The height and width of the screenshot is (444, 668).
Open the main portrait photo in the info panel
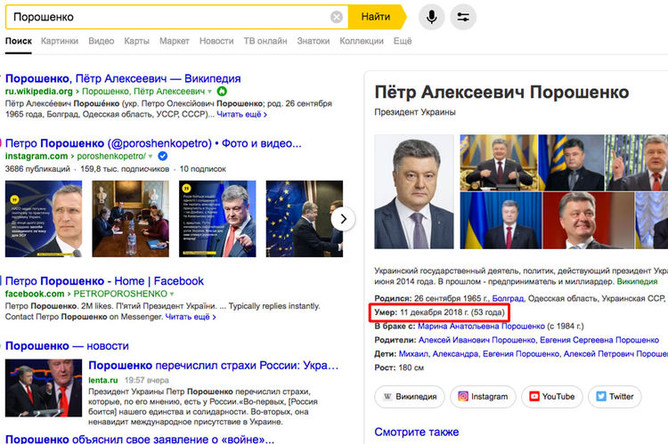(x=414, y=192)
